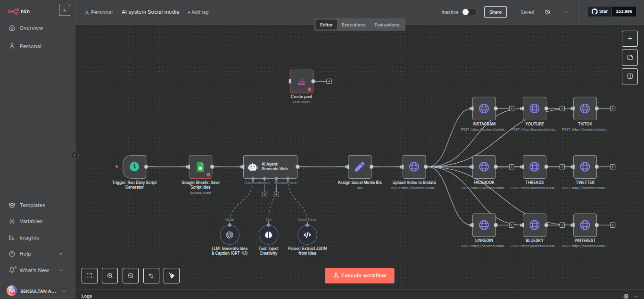Select the AI Agent node
This screenshot has height=299, width=644.
[270, 167]
